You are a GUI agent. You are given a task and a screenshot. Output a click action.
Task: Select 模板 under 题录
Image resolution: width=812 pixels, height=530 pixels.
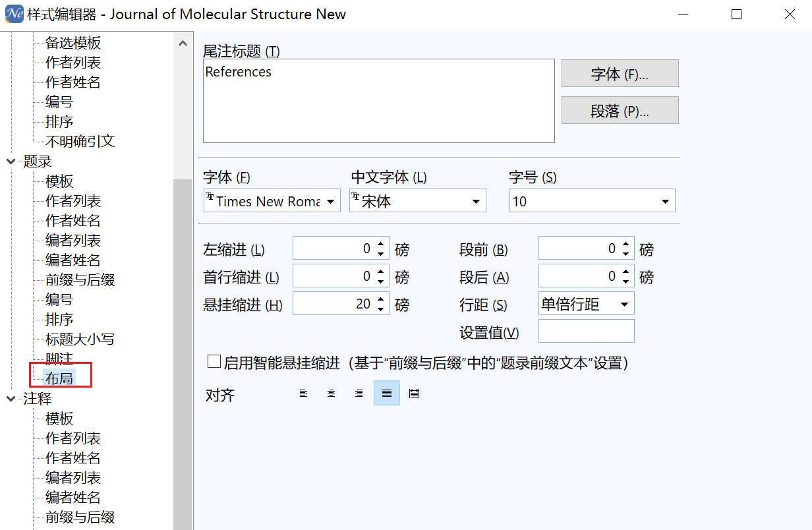click(x=59, y=181)
